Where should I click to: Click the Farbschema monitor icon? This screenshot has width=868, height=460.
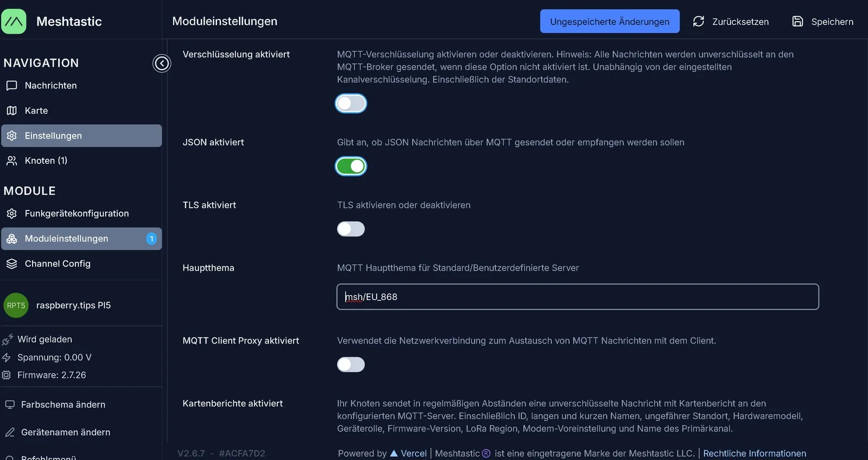pos(10,405)
